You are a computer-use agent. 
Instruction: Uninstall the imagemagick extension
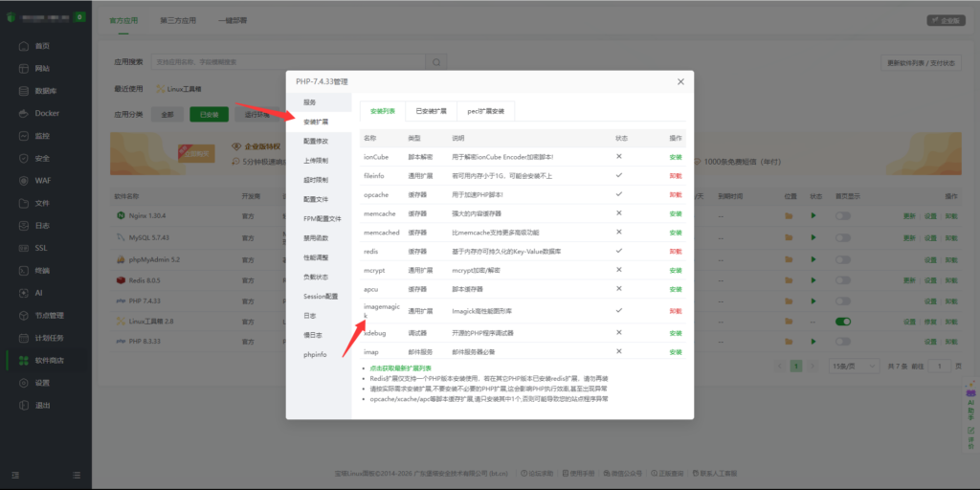coord(676,311)
